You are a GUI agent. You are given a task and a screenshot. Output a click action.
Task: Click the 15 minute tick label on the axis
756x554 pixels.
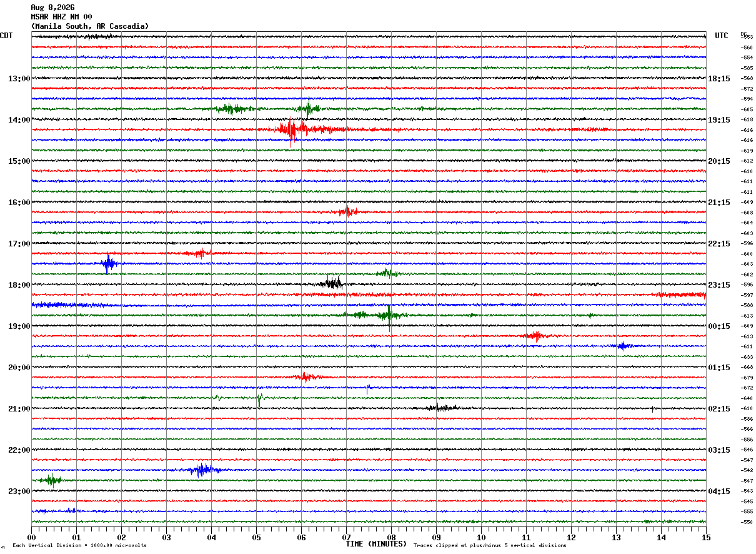click(705, 537)
